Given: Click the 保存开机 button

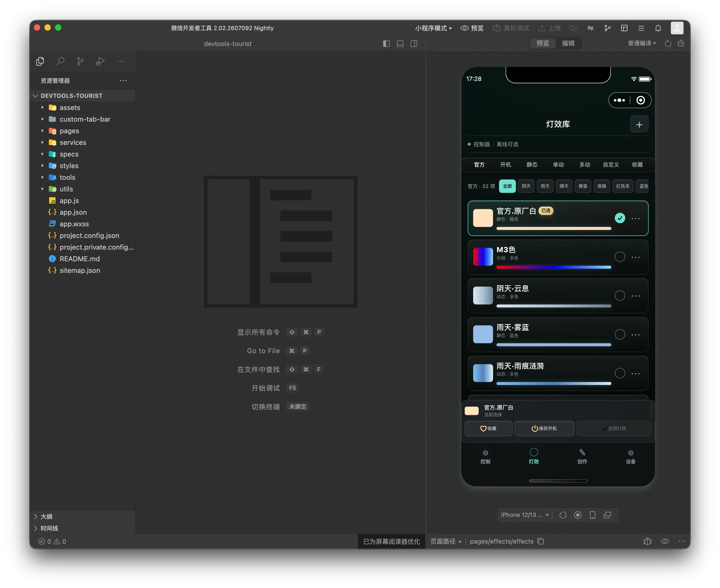Looking at the screenshot, I should click(544, 429).
